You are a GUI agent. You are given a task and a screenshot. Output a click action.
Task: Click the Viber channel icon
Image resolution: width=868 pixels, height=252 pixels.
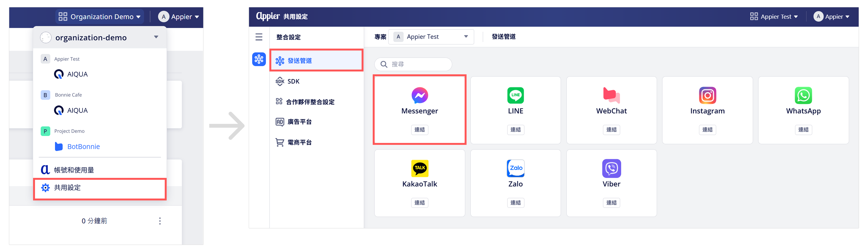611,168
